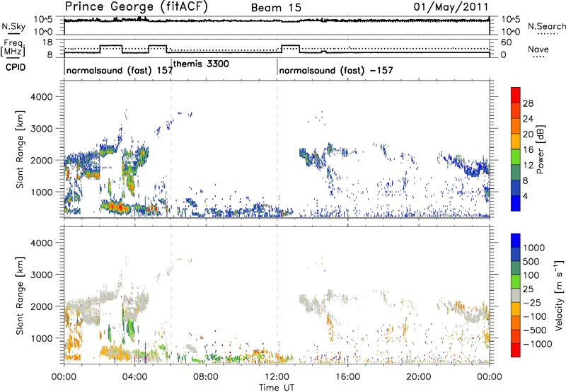Click the '16:00' time axis tick label

coord(347,377)
